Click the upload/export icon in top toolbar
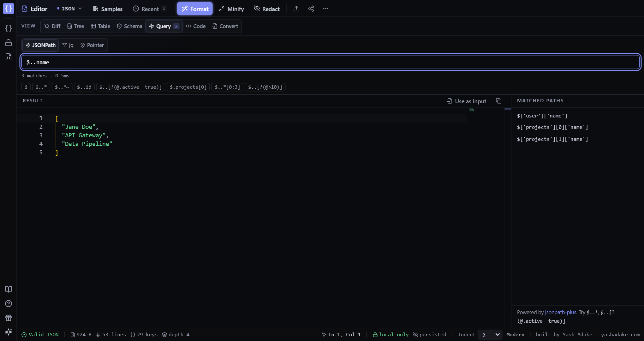The image size is (644, 341). coord(296,9)
